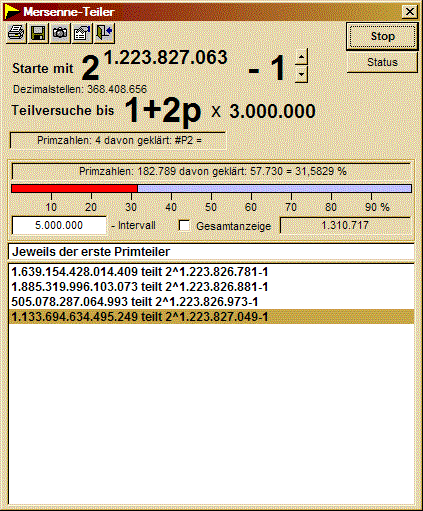Click the Intervall field showing 5.000.000
Image resolution: width=423 pixels, height=511 pixels.
[x=59, y=225]
